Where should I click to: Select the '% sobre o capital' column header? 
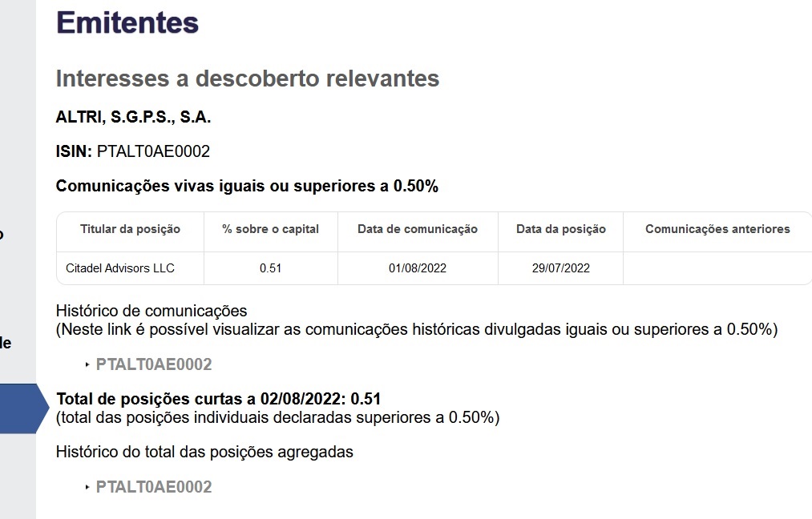tap(270, 229)
